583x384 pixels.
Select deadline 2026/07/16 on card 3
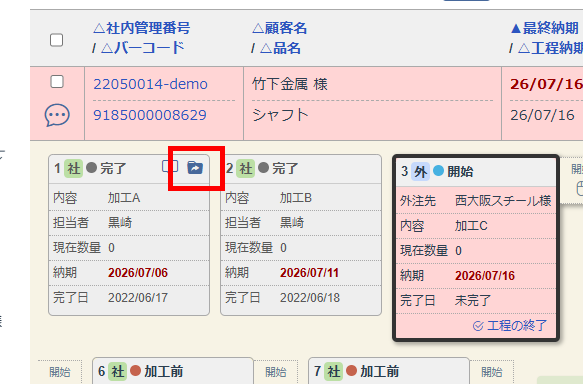pos(485,276)
